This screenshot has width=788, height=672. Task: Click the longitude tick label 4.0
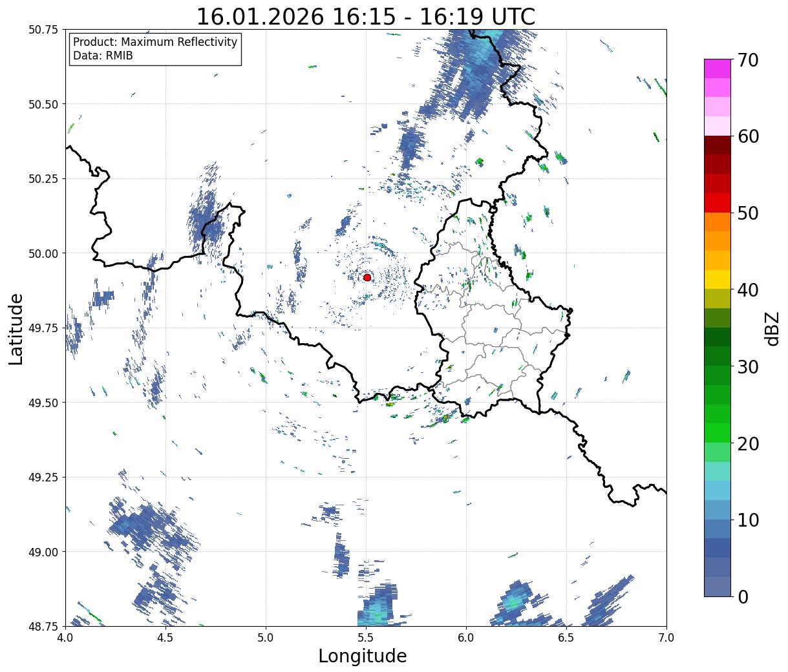(65, 637)
